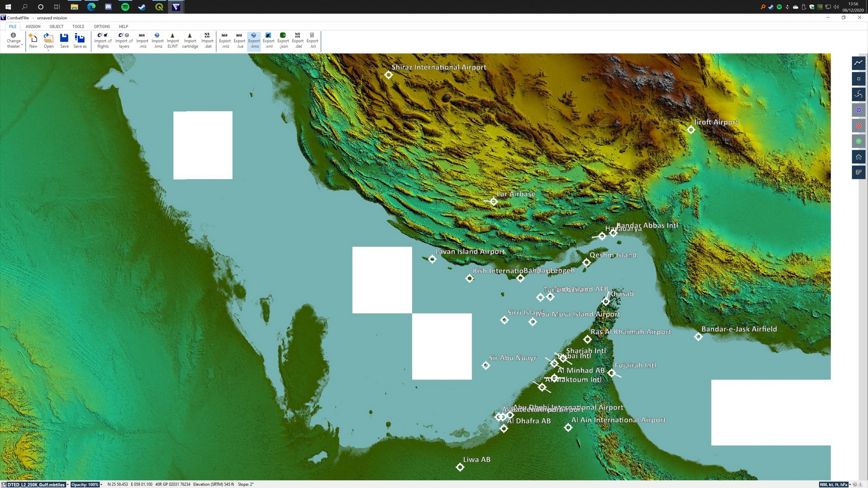Click Export .kmz in the toolbar
The height and width of the screenshot is (488, 868).
tap(254, 40)
